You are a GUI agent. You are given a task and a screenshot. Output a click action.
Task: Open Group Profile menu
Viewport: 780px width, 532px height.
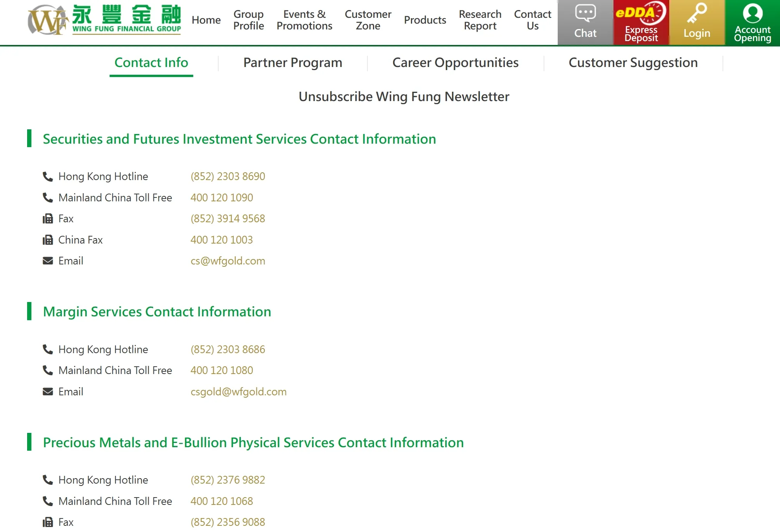click(x=249, y=20)
